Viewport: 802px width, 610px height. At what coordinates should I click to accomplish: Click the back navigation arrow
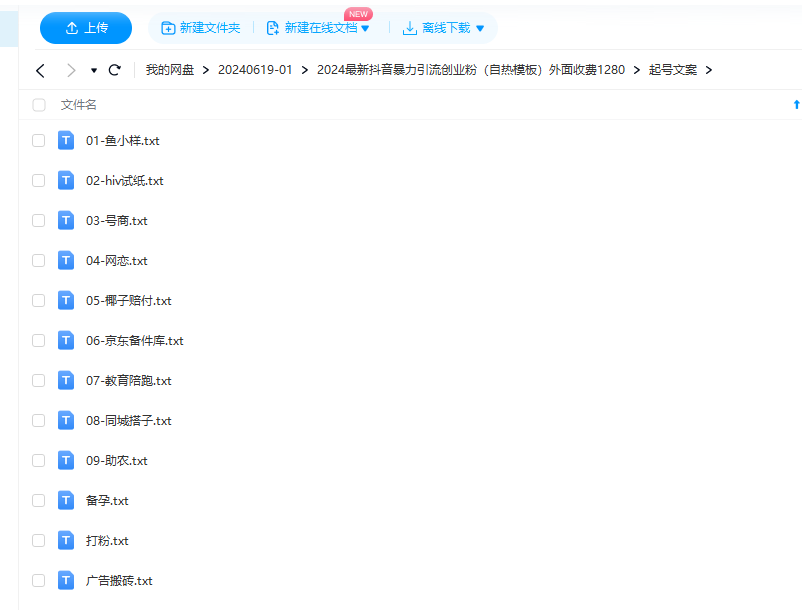[x=40, y=70]
